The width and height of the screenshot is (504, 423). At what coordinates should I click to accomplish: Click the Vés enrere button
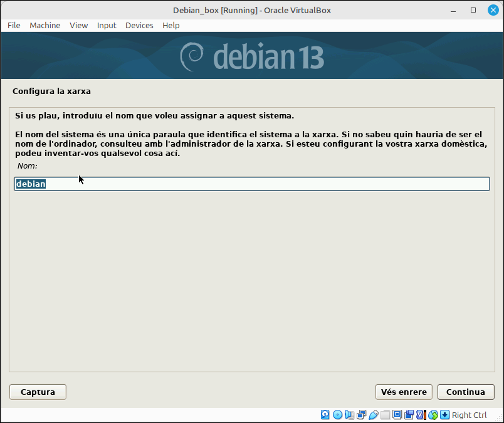pos(404,392)
